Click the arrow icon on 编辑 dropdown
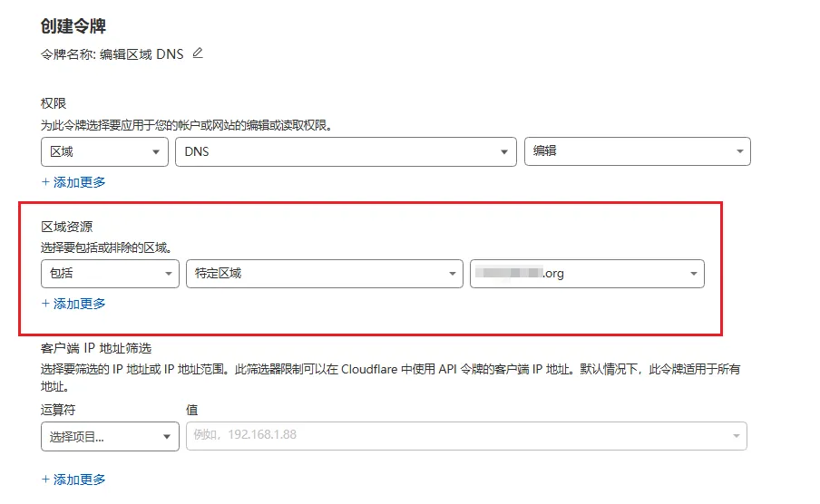The width and height of the screenshot is (820, 504). pyautogui.click(x=739, y=152)
